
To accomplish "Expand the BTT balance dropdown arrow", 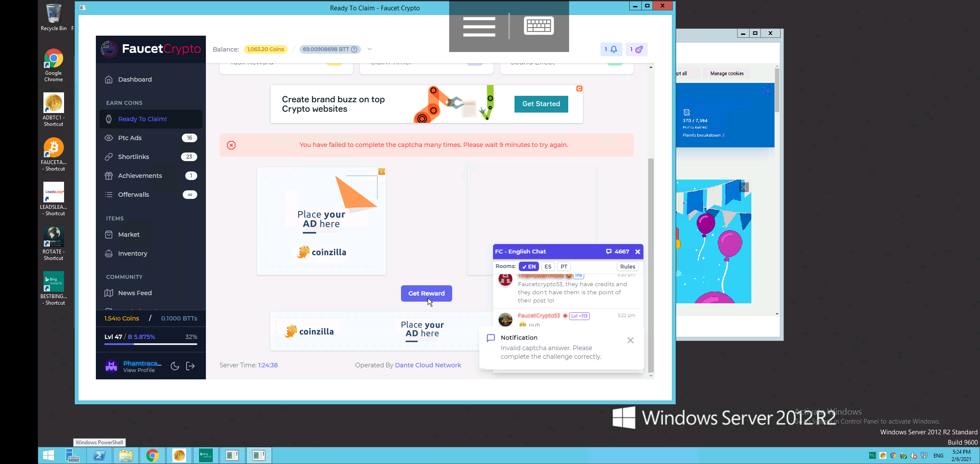I will pyautogui.click(x=369, y=49).
